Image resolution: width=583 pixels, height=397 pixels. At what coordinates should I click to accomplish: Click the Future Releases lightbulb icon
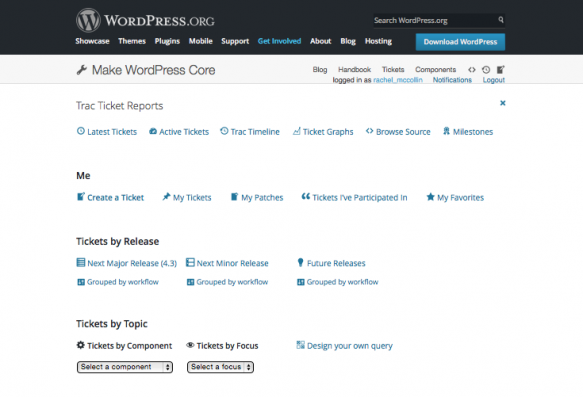[300, 262]
